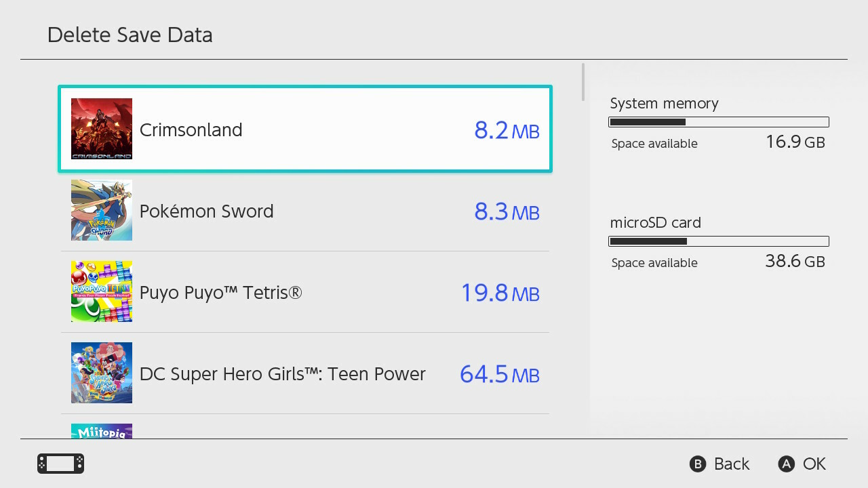Select the Crimsonland cover art thumbnail
The height and width of the screenshot is (488, 868).
[101, 128]
